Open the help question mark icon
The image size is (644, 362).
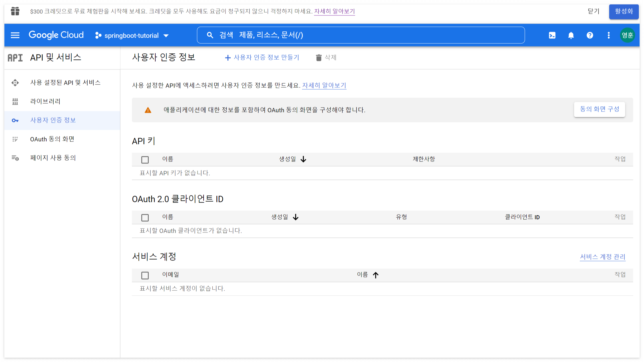tap(590, 35)
